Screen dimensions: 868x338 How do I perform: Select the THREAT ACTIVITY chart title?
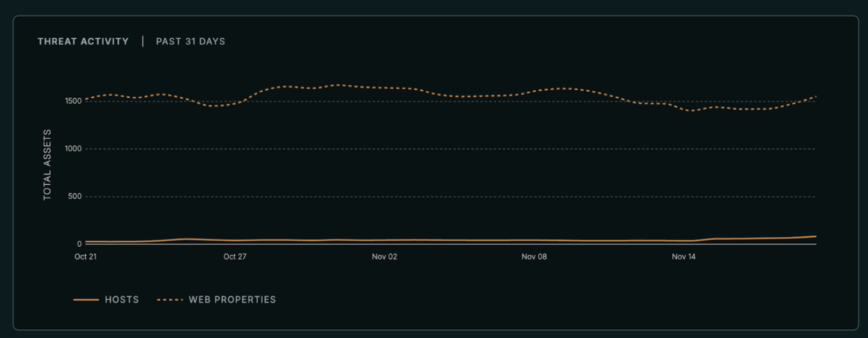pos(83,42)
